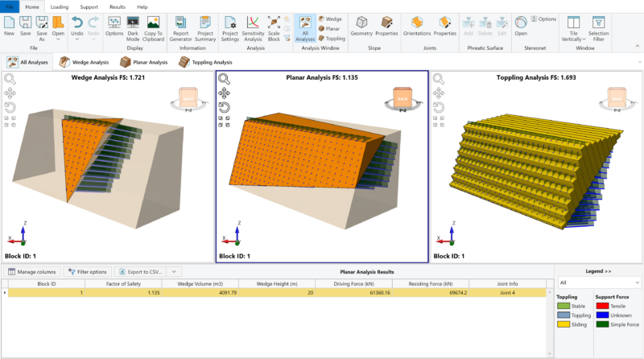
Task: Click zoom magnifier in Wedge Analysis view
Action: click(10, 79)
